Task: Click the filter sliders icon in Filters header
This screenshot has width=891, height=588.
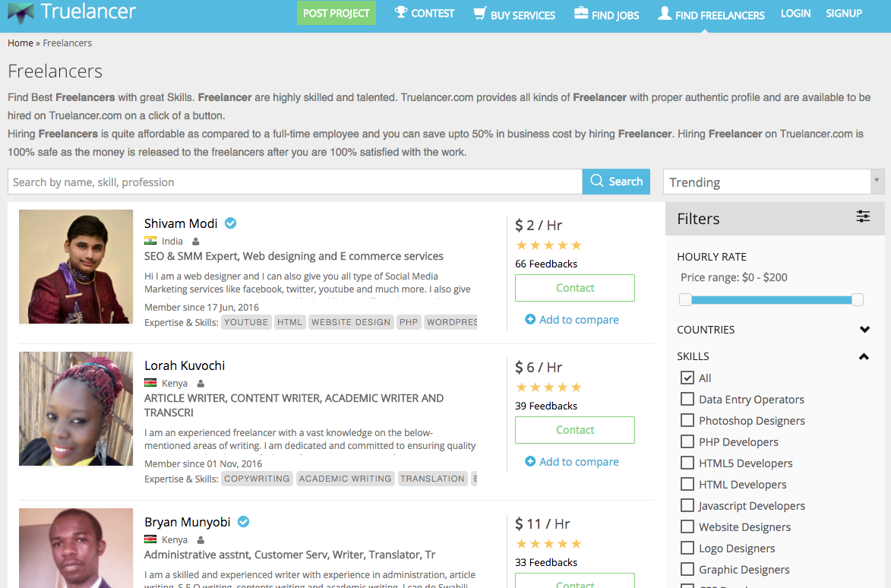Action: coord(863,217)
